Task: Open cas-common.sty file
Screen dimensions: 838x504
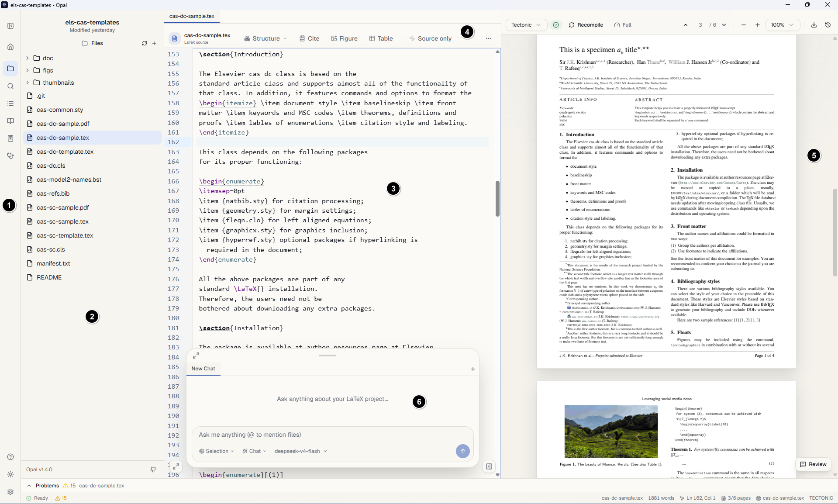Action: (x=92, y=110)
